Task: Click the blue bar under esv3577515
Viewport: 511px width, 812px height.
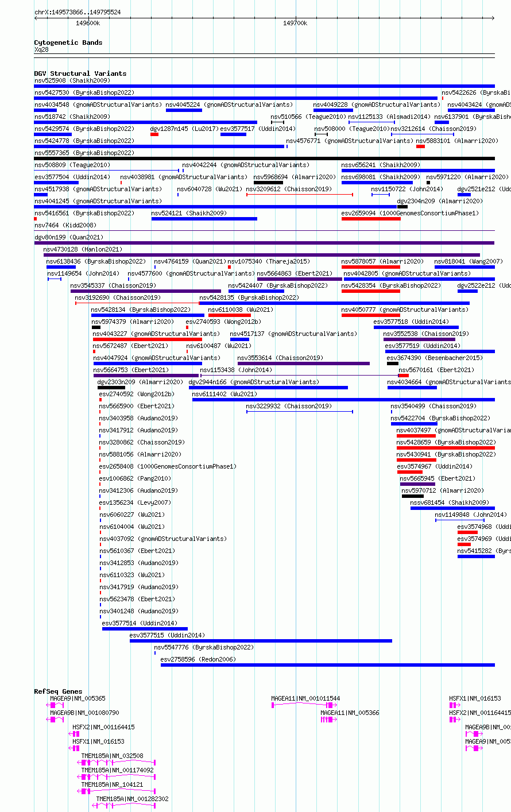Action: pos(261,641)
